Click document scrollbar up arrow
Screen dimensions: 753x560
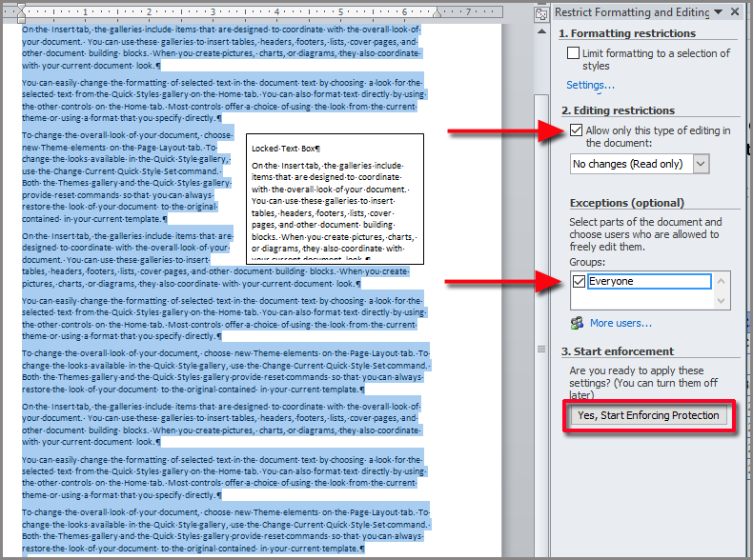click(541, 31)
